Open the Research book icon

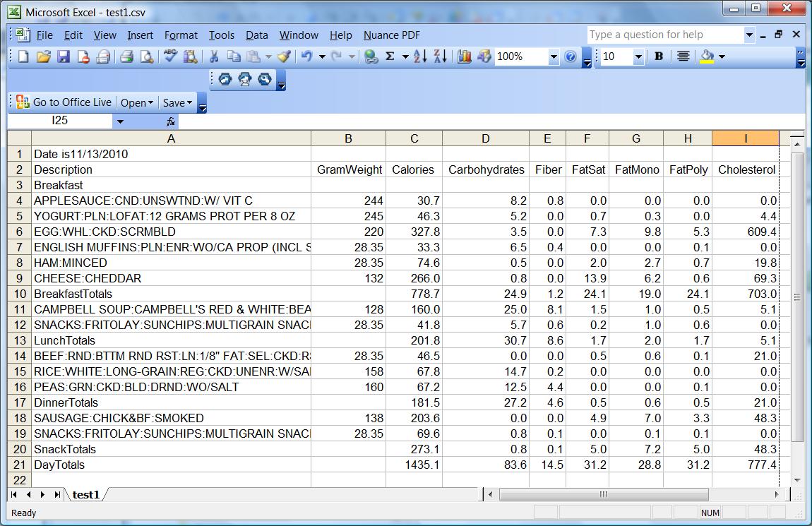(190, 56)
